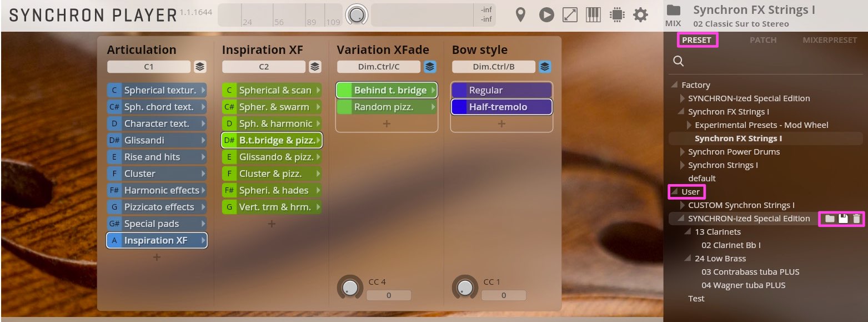Collapse the User preset folder

pos(674,192)
